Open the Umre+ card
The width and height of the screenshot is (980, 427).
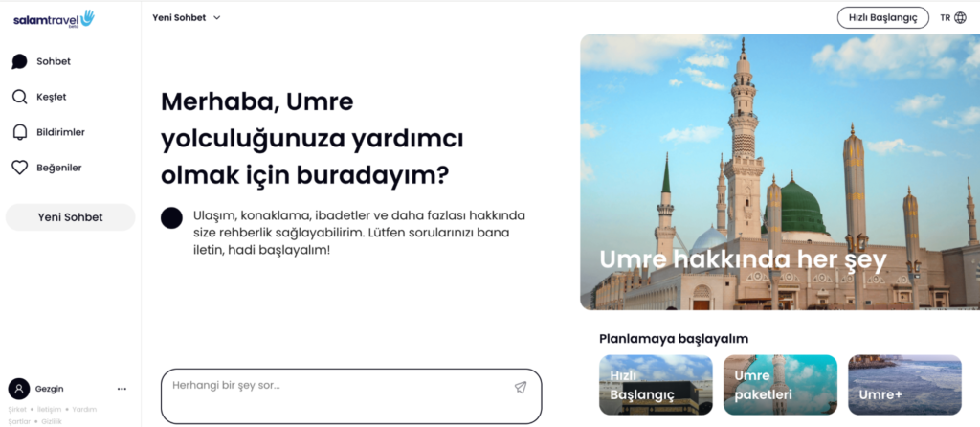pos(904,385)
